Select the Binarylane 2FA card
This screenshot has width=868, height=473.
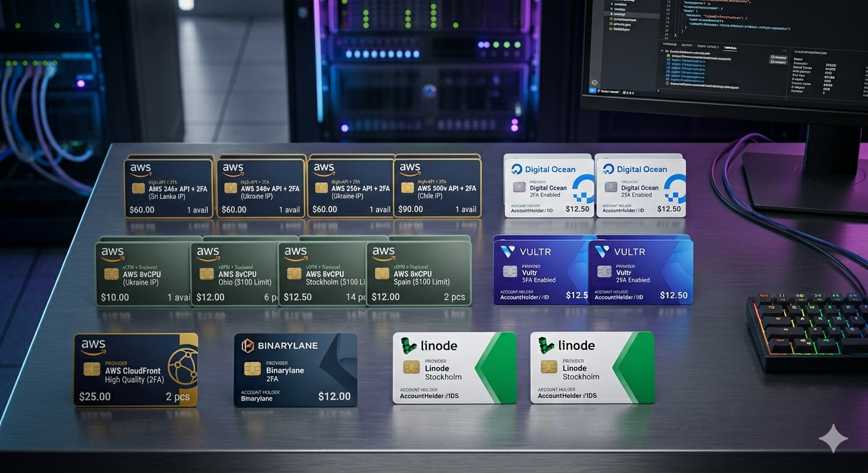(x=295, y=370)
